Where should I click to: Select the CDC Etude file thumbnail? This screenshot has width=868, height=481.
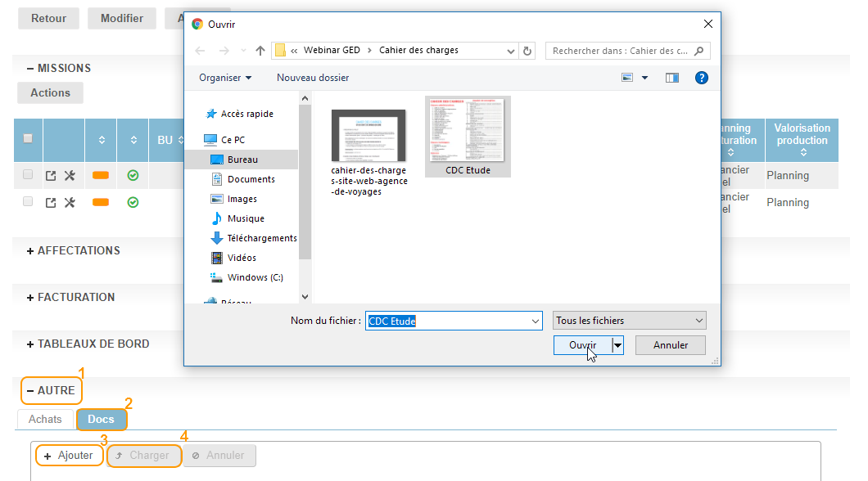[468, 136]
